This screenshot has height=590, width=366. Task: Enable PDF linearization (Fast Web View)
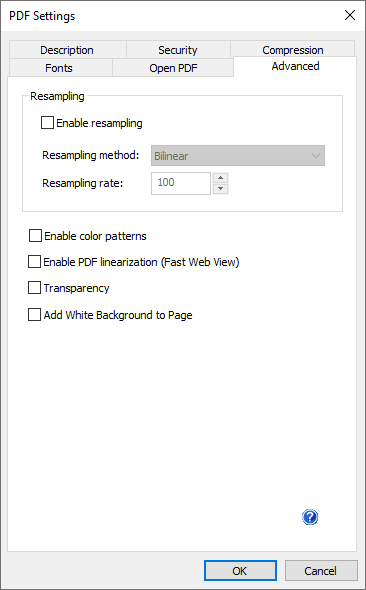click(34, 262)
